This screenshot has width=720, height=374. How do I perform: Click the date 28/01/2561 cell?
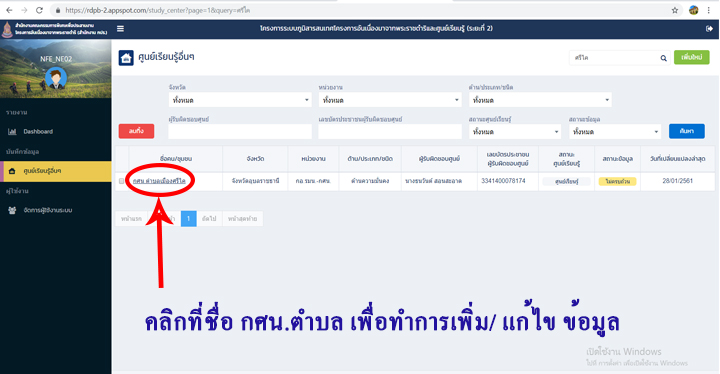678,181
